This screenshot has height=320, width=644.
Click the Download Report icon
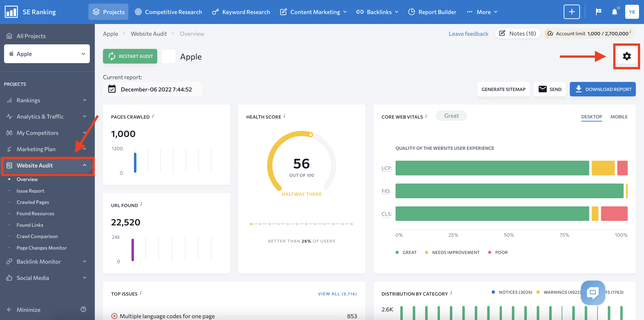pyautogui.click(x=577, y=89)
